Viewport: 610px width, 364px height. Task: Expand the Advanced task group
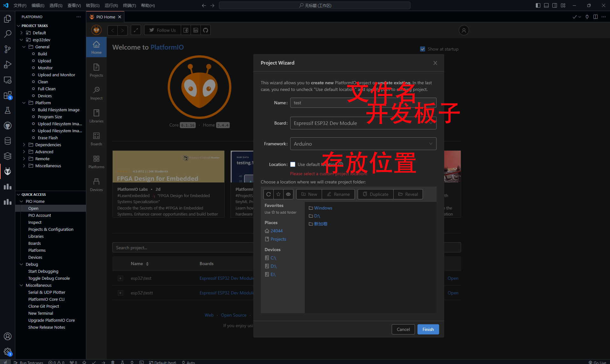click(24, 152)
